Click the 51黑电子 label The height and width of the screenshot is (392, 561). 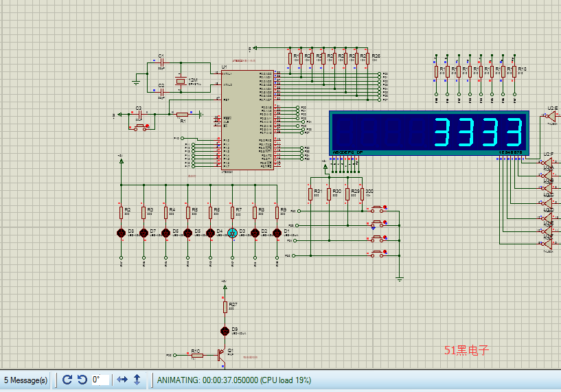tap(466, 350)
